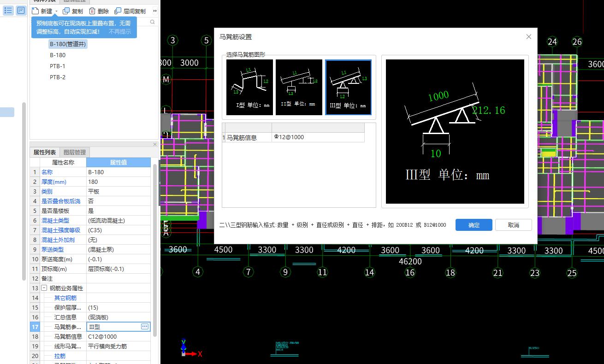Click the 46200 overall dimension text
Viewport: 604px width, 364px height.
(410, 261)
